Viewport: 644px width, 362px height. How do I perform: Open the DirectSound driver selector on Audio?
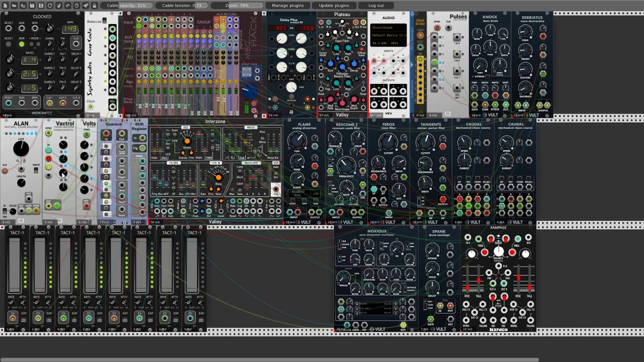point(389,27)
